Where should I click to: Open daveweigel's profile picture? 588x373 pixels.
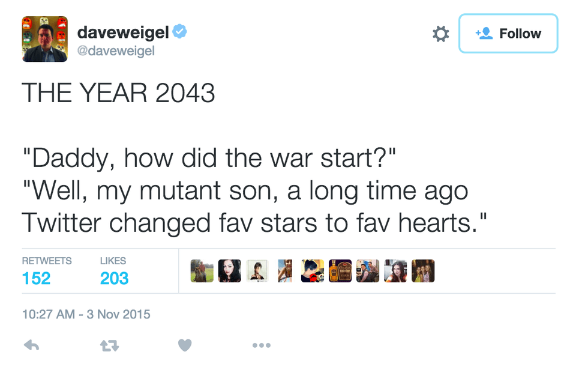[x=45, y=39]
